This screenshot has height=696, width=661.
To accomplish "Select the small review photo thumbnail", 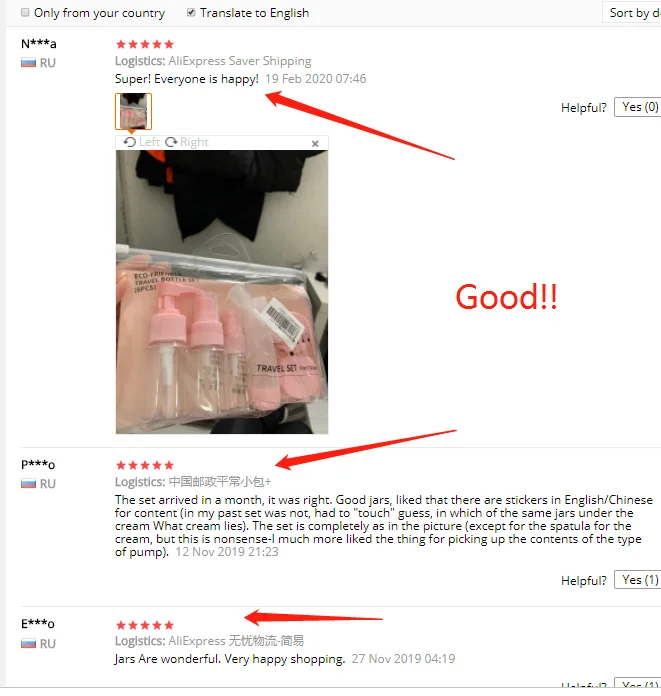I will pyautogui.click(x=133, y=111).
